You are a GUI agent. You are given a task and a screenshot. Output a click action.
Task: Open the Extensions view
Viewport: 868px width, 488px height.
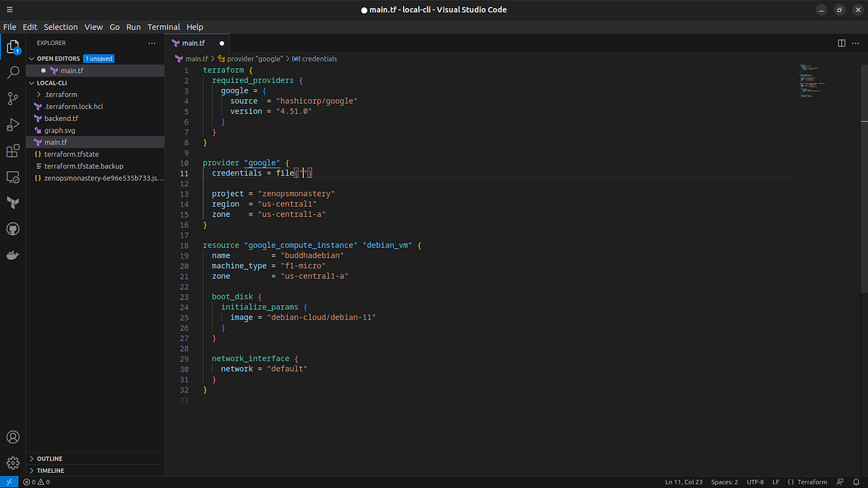coord(13,150)
